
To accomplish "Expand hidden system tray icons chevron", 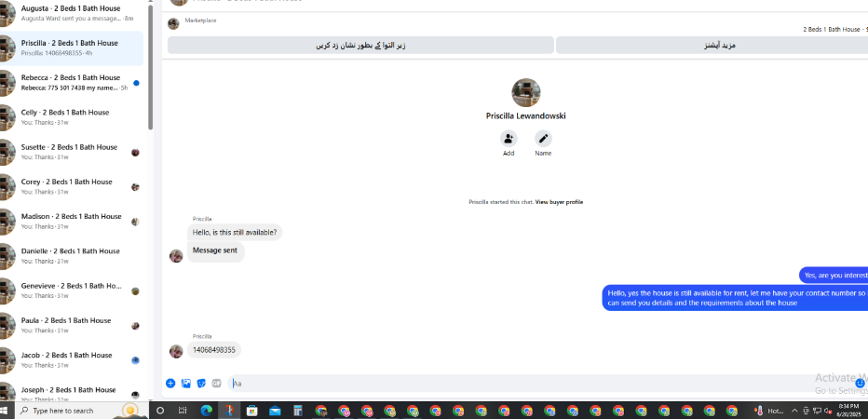I will pyautogui.click(x=794, y=411).
